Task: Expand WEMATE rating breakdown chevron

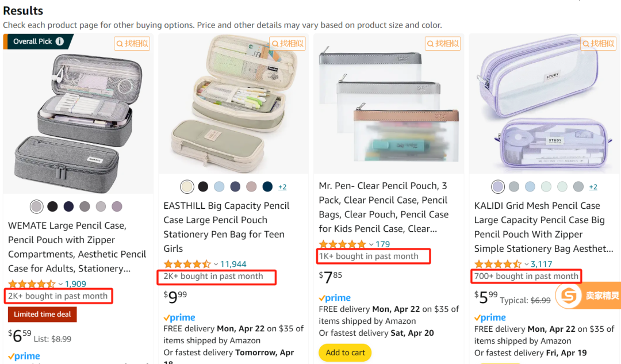Action: pyautogui.click(x=60, y=284)
